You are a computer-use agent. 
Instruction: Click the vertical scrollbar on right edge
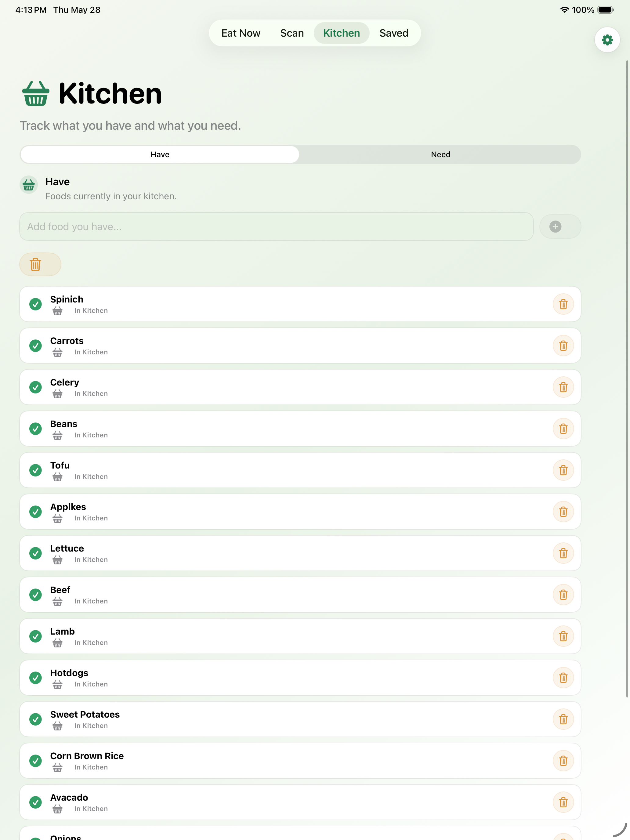627,378
